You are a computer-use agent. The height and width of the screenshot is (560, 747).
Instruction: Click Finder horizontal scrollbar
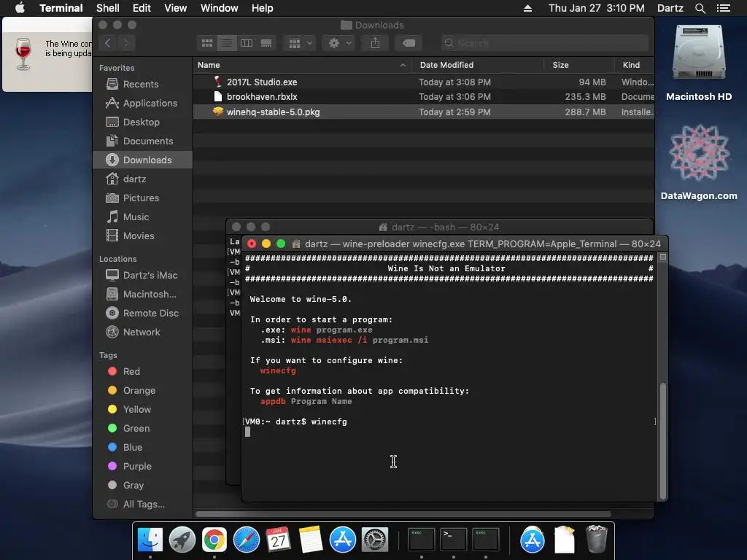point(403,514)
